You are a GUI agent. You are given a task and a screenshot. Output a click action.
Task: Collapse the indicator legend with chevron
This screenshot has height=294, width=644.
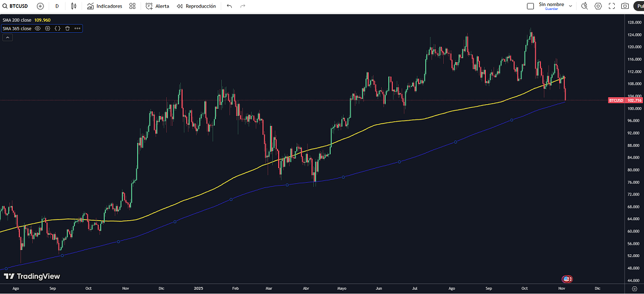click(x=8, y=37)
